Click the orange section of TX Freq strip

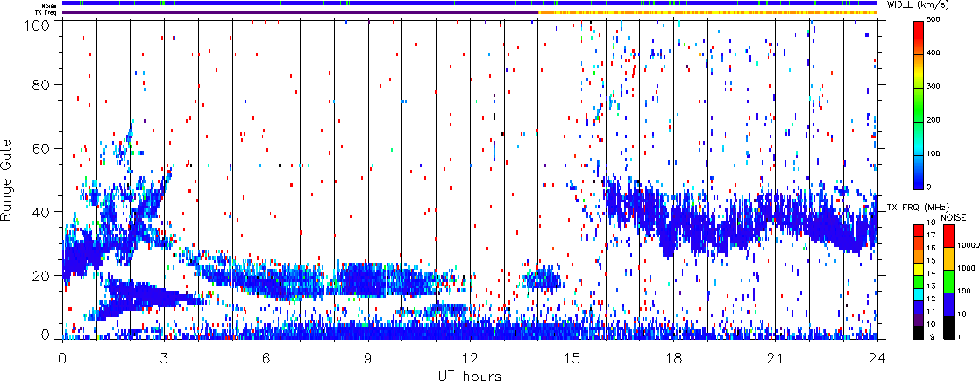click(708, 12)
